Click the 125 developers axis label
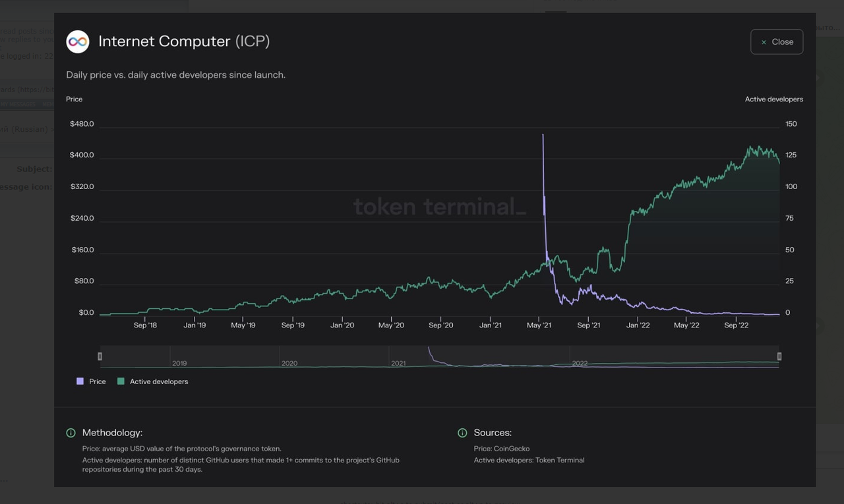 791,155
